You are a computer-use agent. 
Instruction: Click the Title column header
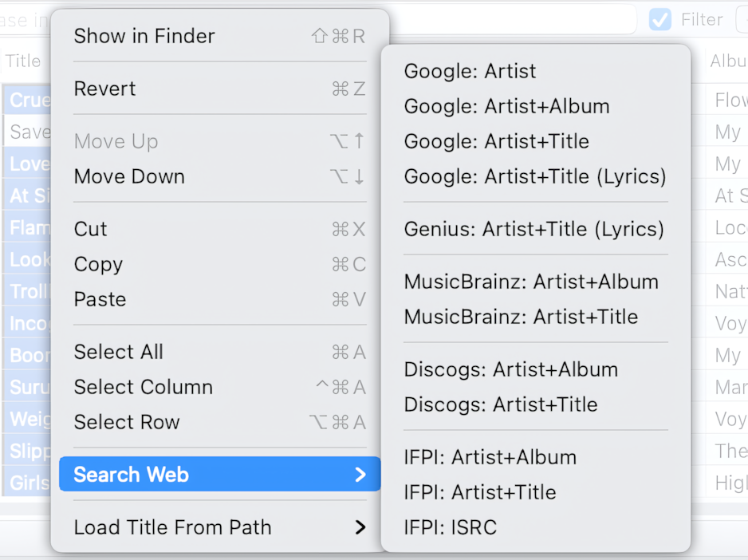click(x=24, y=61)
